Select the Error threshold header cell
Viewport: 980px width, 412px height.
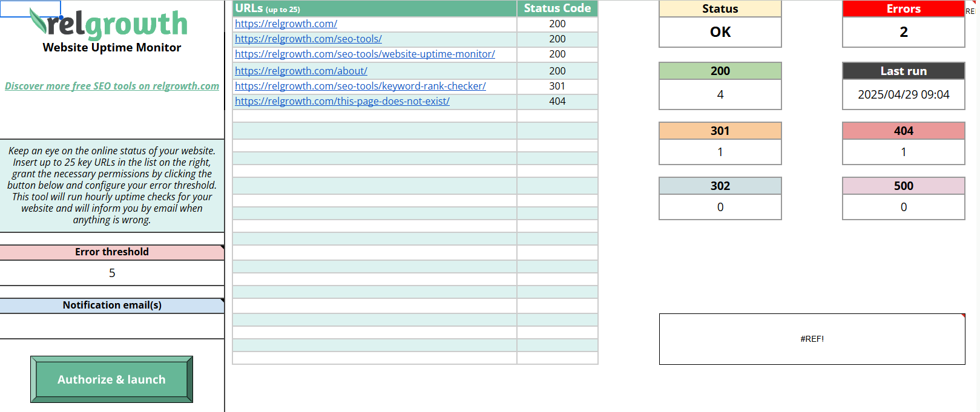[x=112, y=252]
